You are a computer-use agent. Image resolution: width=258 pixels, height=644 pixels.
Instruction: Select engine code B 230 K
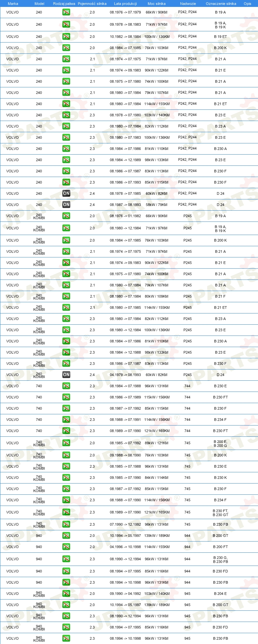click(x=220, y=478)
